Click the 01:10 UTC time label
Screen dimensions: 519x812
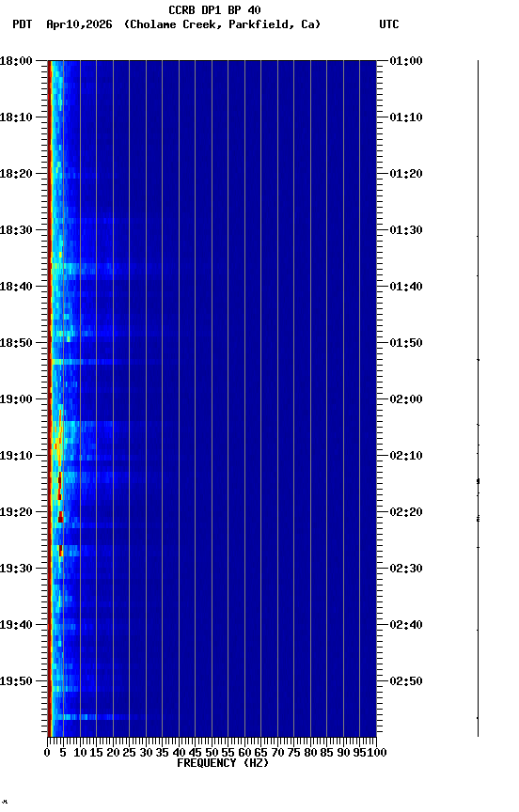(x=406, y=117)
